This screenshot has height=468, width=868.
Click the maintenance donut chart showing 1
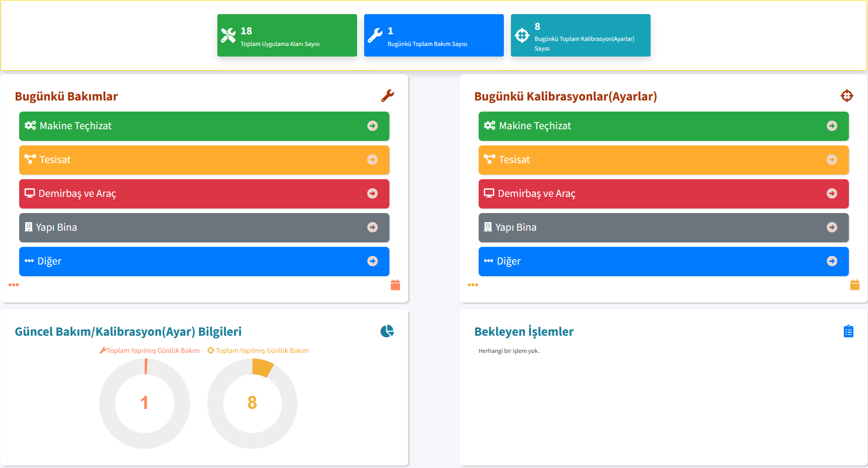tap(145, 403)
